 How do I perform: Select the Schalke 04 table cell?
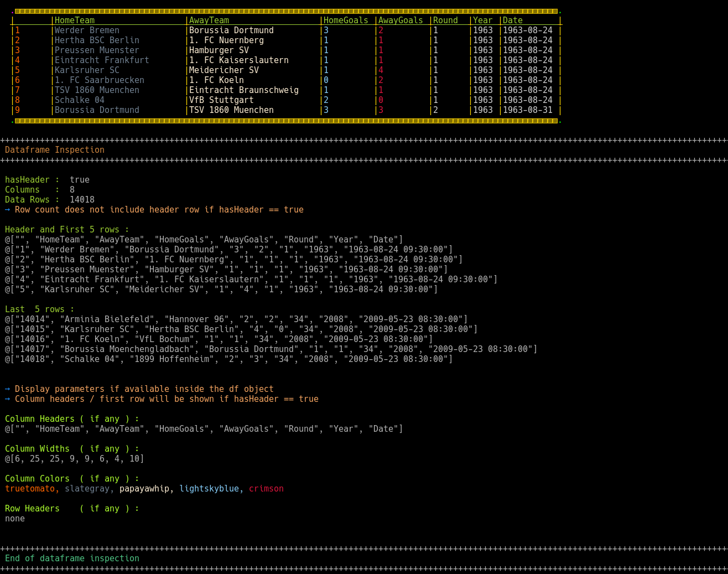80,100
